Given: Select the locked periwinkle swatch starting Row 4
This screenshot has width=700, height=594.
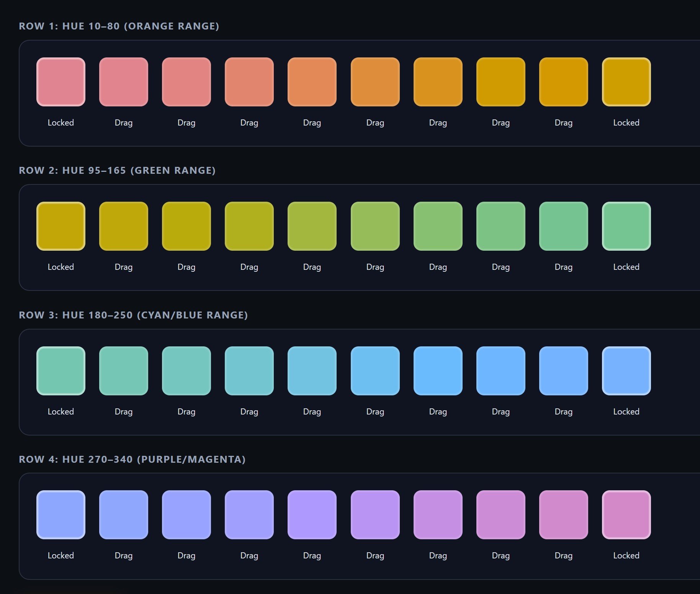Looking at the screenshot, I should click(61, 515).
